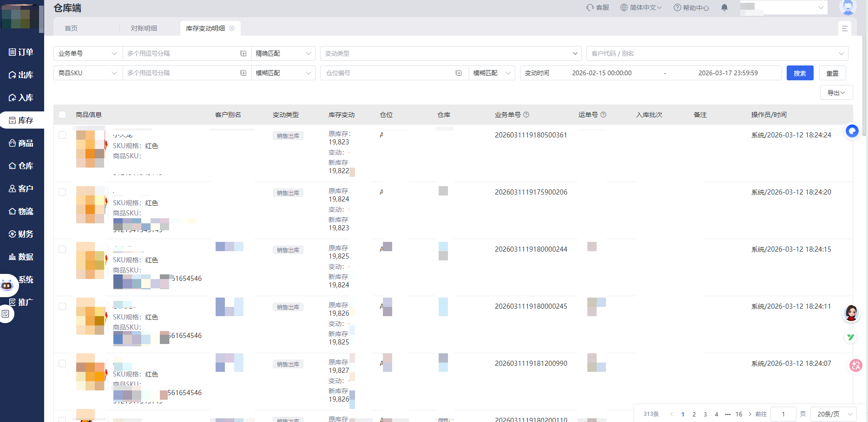This screenshot has height=422, width=868.
Task: Click the notification bell icon
Action: 724,7
